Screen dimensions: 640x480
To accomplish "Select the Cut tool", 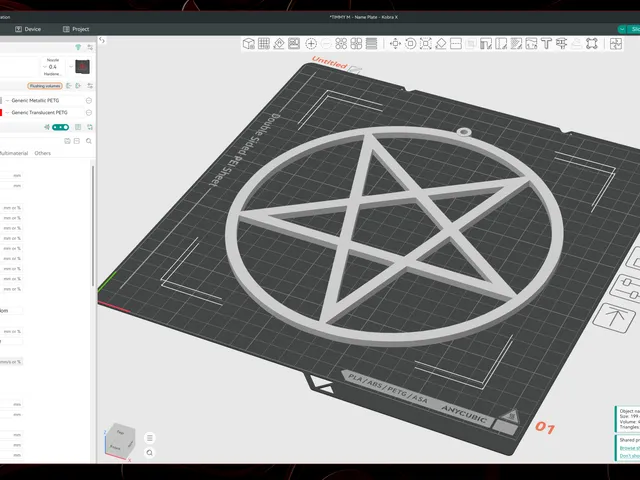I will tap(456, 44).
